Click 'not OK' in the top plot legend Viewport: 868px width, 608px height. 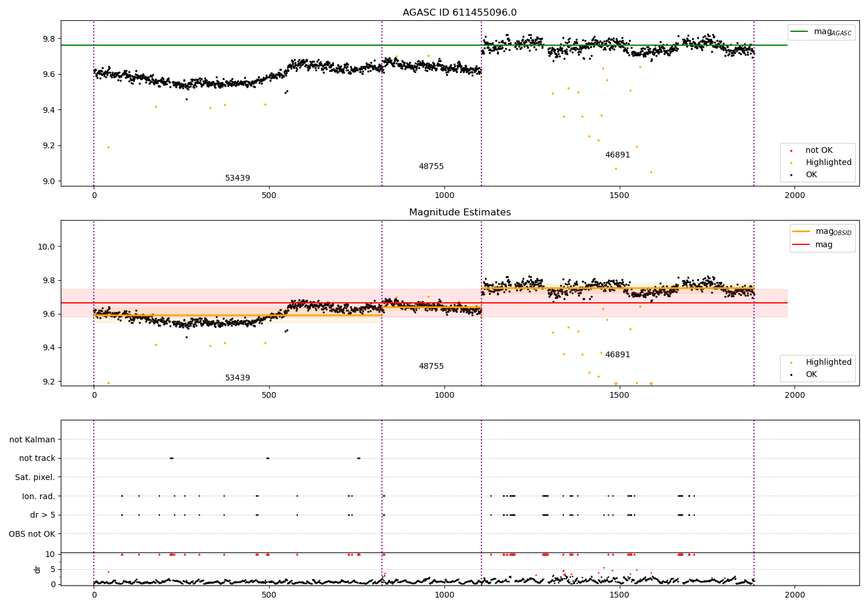819,150
